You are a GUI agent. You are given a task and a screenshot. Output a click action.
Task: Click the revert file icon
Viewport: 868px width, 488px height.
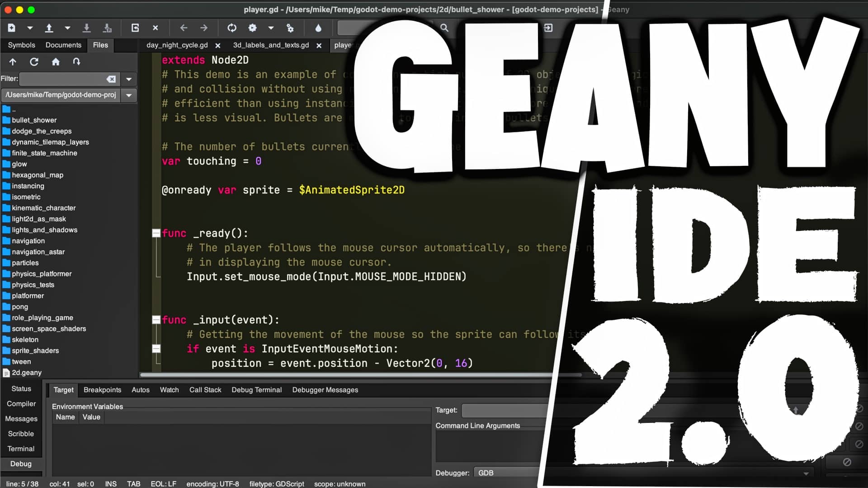coord(135,28)
